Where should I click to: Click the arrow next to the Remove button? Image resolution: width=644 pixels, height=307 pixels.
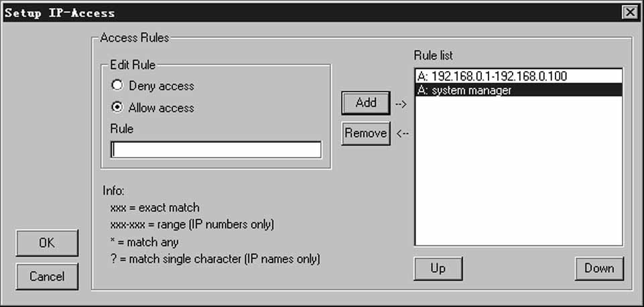tap(403, 133)
